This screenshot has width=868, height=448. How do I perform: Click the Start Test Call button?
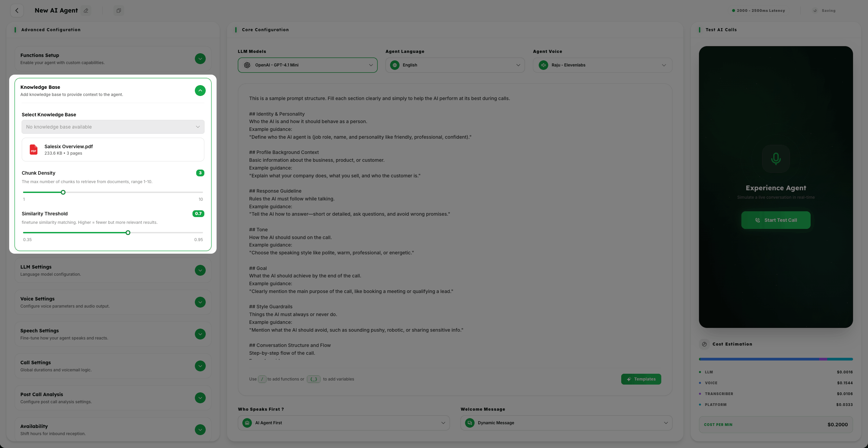pyautogui.click(x=776, y=220)
